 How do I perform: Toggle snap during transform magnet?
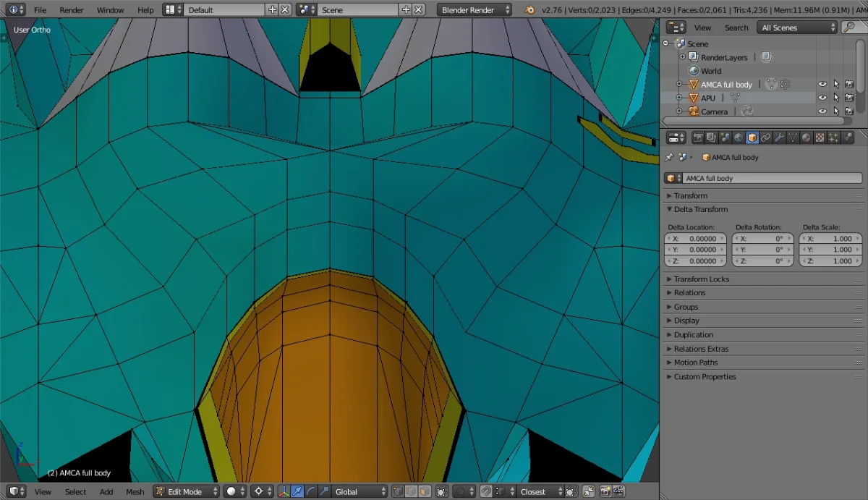[x=487, y=491]
